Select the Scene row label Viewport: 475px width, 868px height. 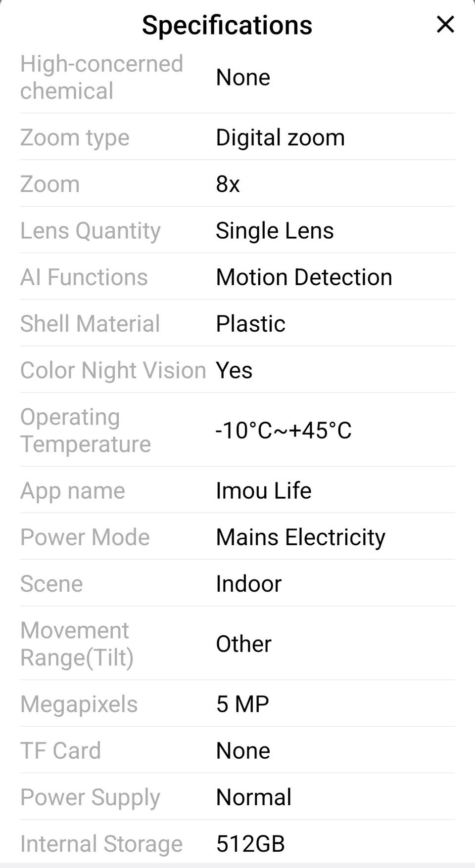click(51, 583)
